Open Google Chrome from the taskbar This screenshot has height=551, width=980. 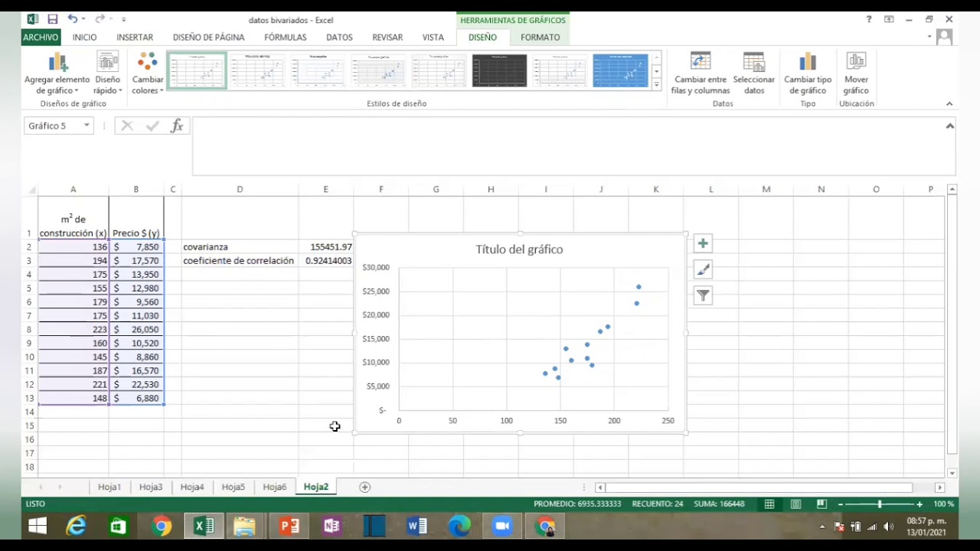161,527
